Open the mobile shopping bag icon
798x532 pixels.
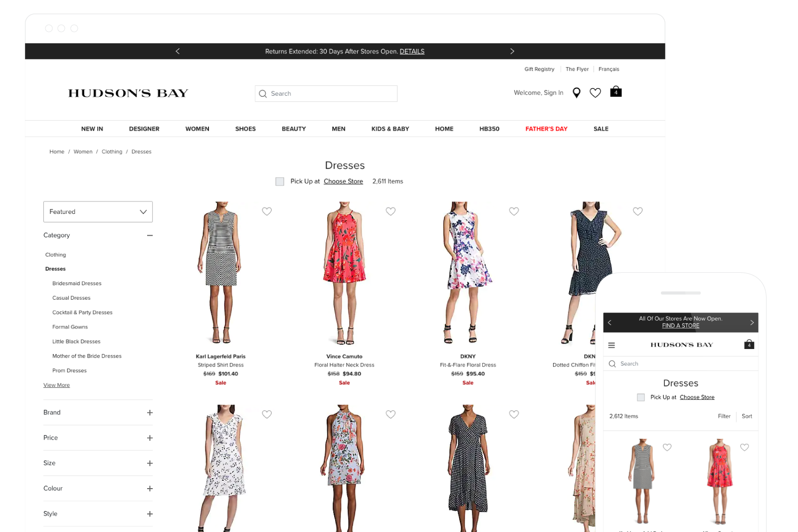coord(749,345)
